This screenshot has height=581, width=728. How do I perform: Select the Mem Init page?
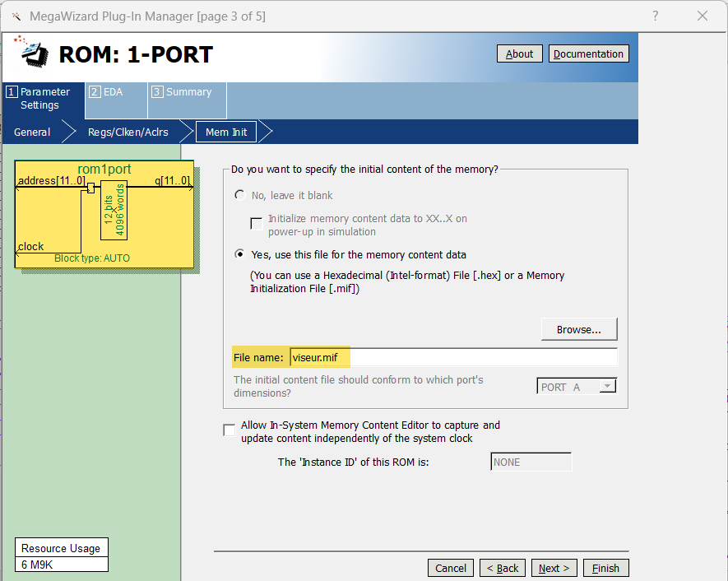pos(226,132)
